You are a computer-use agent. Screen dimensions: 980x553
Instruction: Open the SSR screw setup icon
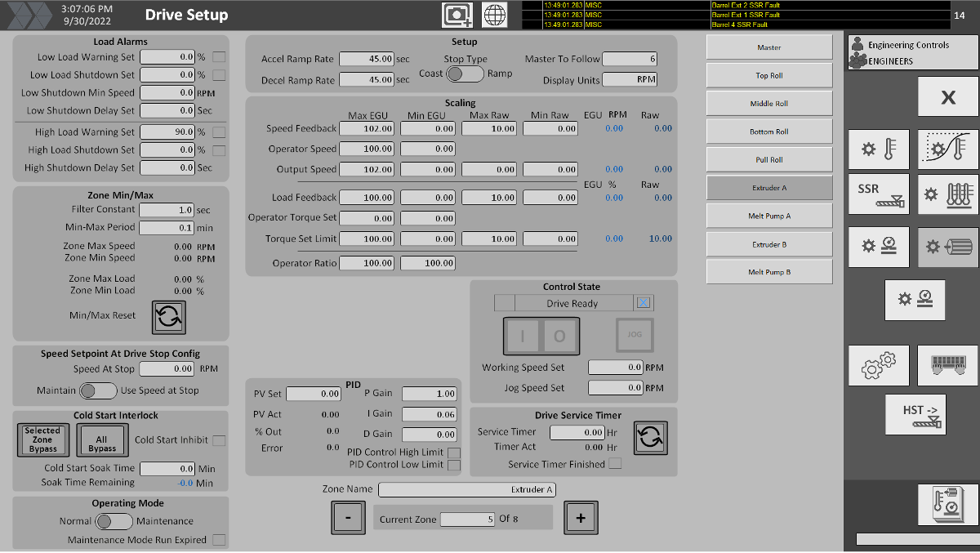click(879, 194)
